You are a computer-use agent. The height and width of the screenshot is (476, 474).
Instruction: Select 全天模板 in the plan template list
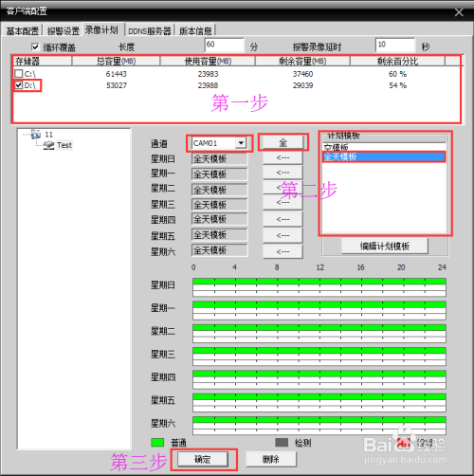pos(384,156)
